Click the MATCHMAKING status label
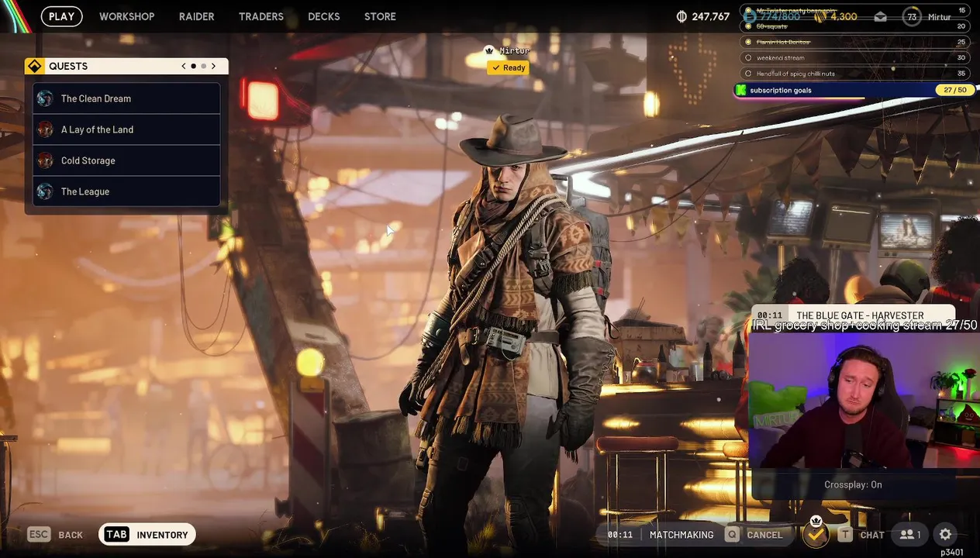This screenshot has width=980, height=558. click(682, 535)
